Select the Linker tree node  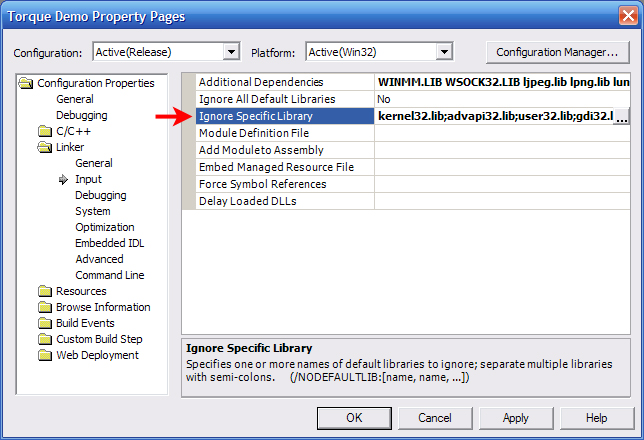[x=70, y=147]
